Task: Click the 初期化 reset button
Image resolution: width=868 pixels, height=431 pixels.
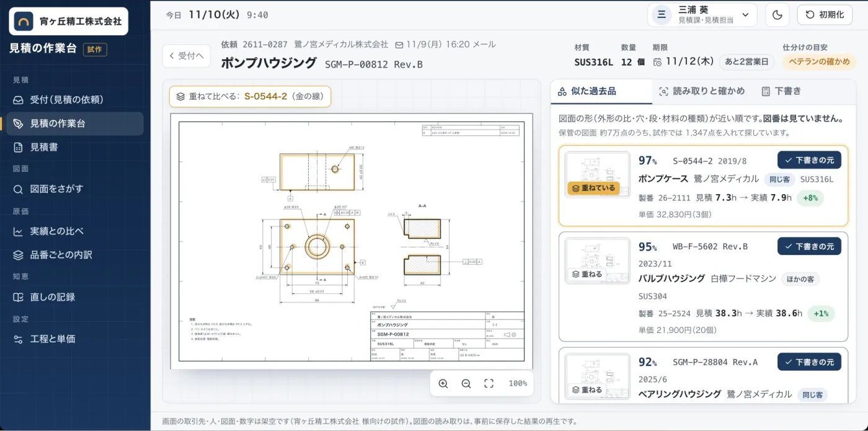Action: 825,15
